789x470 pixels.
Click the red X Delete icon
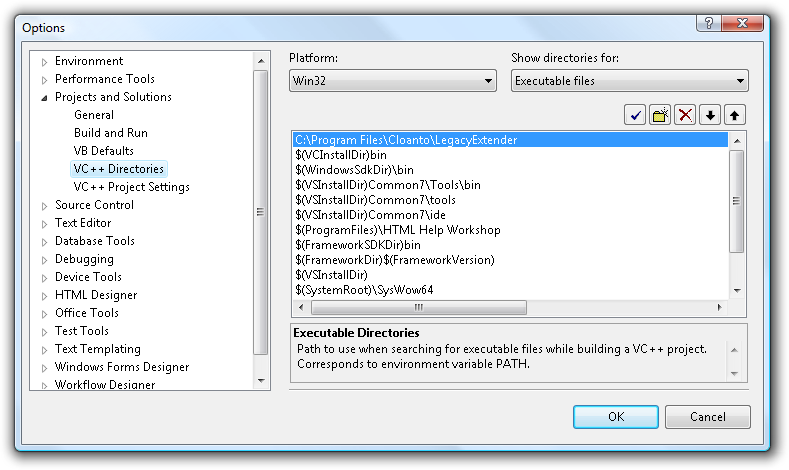pos(685,115)
